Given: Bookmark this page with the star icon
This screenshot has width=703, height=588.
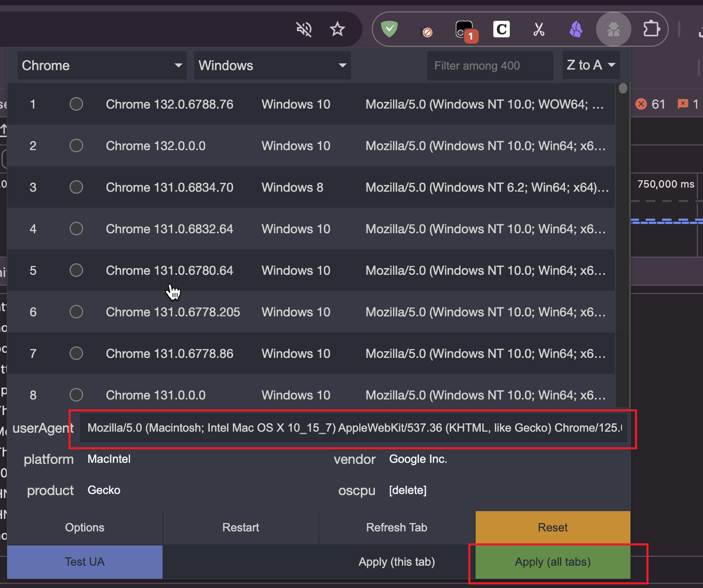Looking at the screenshot, I should click(337, 30).
